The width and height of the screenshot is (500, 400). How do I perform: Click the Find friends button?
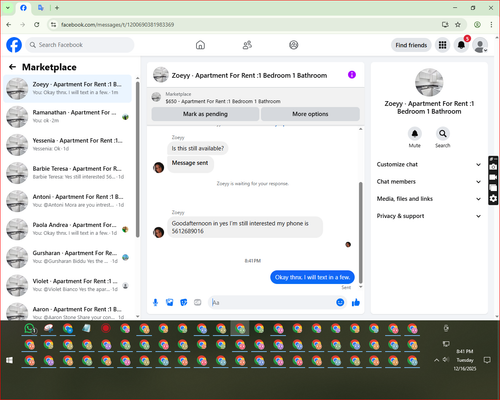pyautogui.click(x=411, y=45)
